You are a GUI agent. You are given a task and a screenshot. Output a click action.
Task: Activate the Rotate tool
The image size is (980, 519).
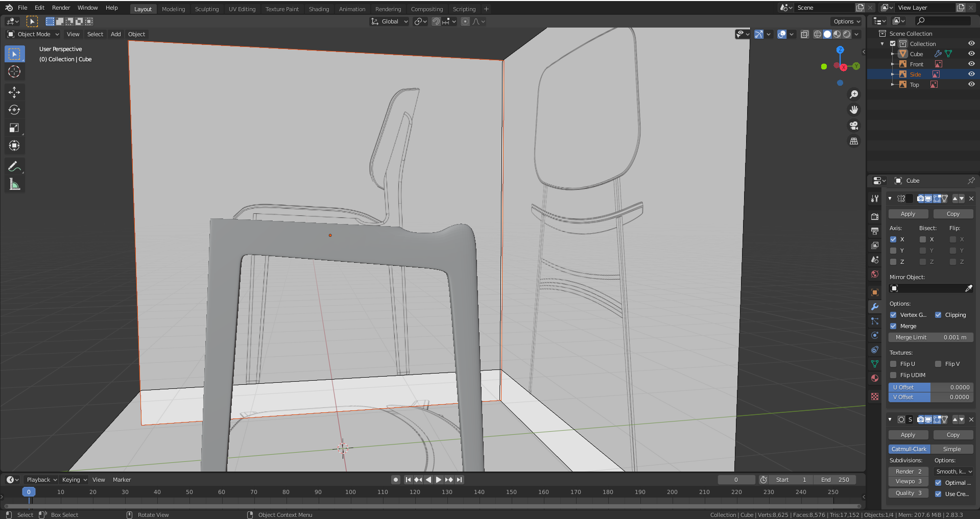14,110
